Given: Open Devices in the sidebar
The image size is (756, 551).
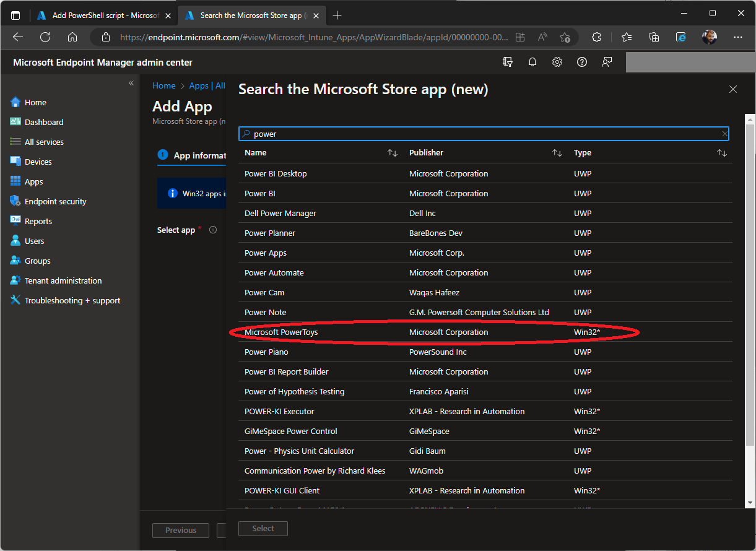Looking at the screenshot, I should [31, 162].
